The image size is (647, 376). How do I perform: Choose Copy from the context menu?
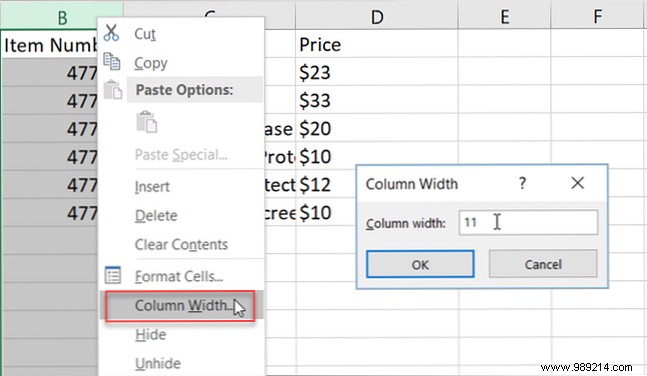coord(182,63)
